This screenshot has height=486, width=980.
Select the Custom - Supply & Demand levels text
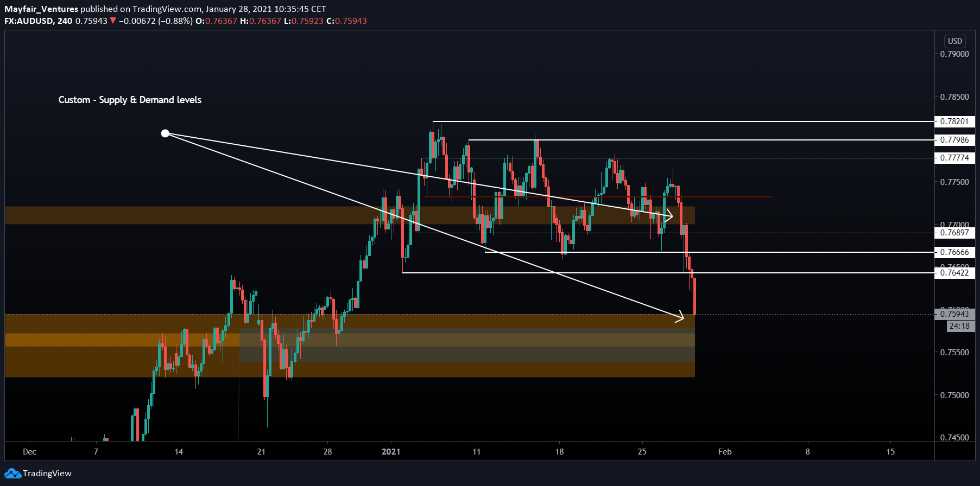pyautogui.click(x=130, y=100)
